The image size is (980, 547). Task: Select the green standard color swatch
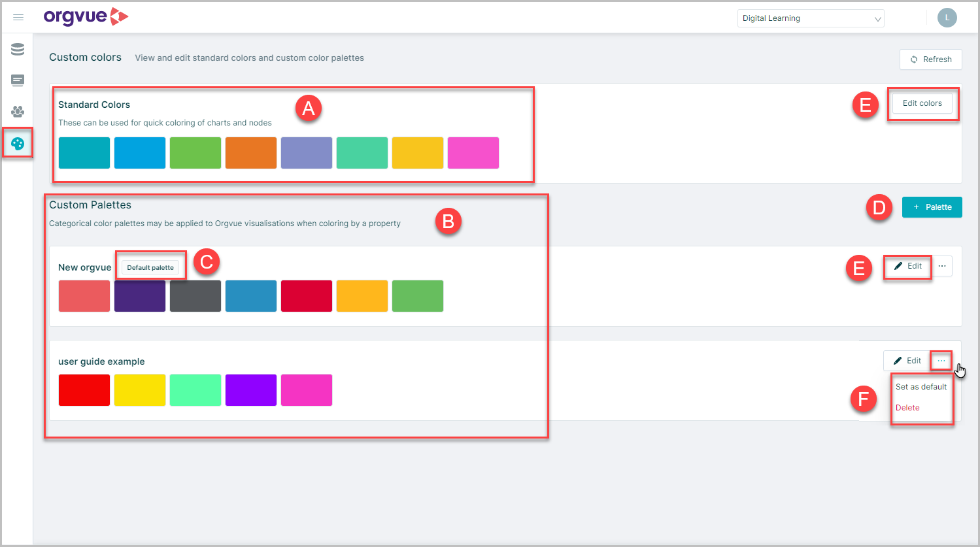195,153
